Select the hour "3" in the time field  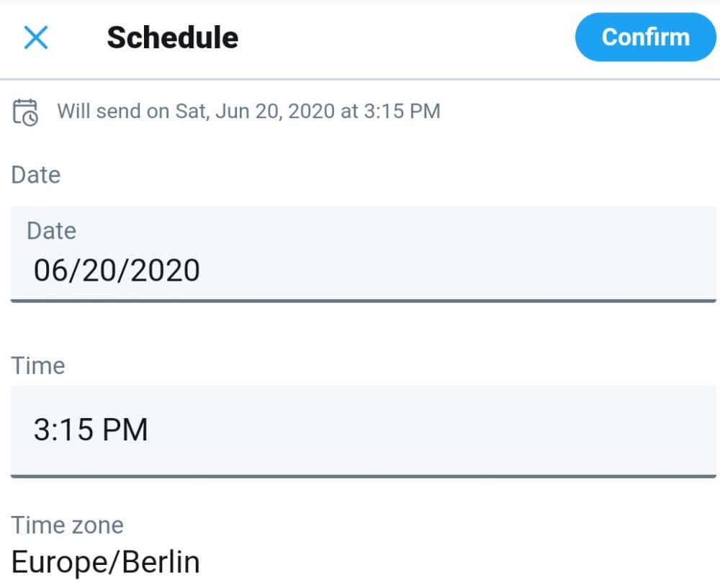41,430
